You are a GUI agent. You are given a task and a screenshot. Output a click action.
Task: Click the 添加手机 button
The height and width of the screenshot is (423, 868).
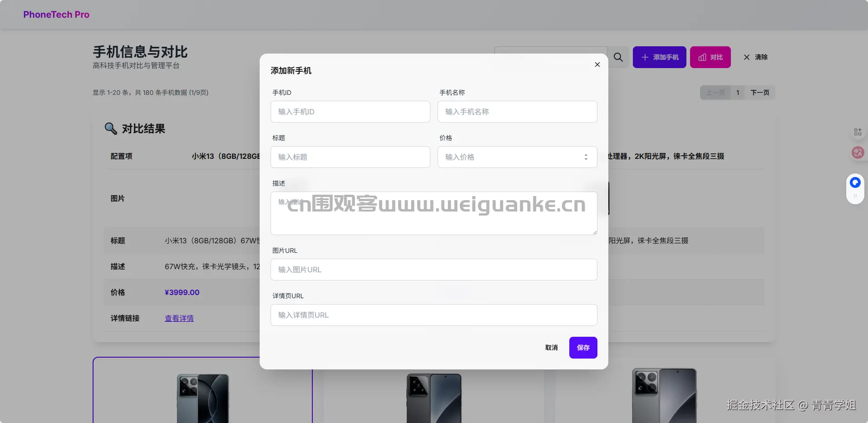click(660, 57)
